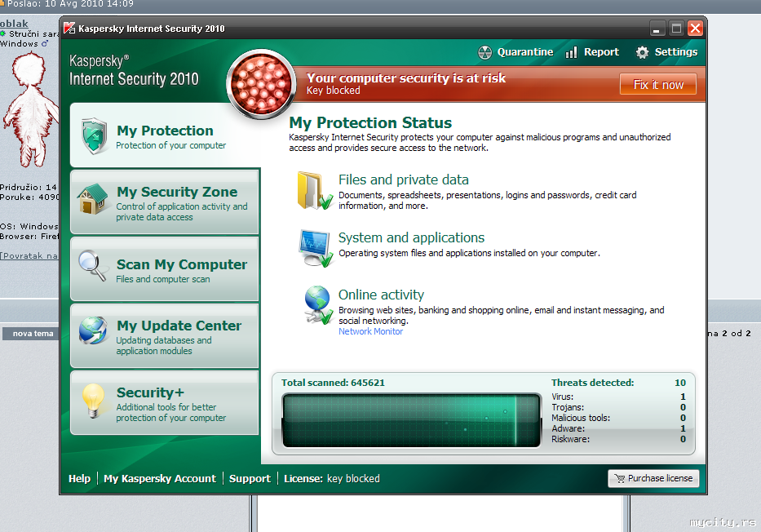Screen dimensions: 761x532
Task: Click the Report bar chart icon
Action: point(571,52)
